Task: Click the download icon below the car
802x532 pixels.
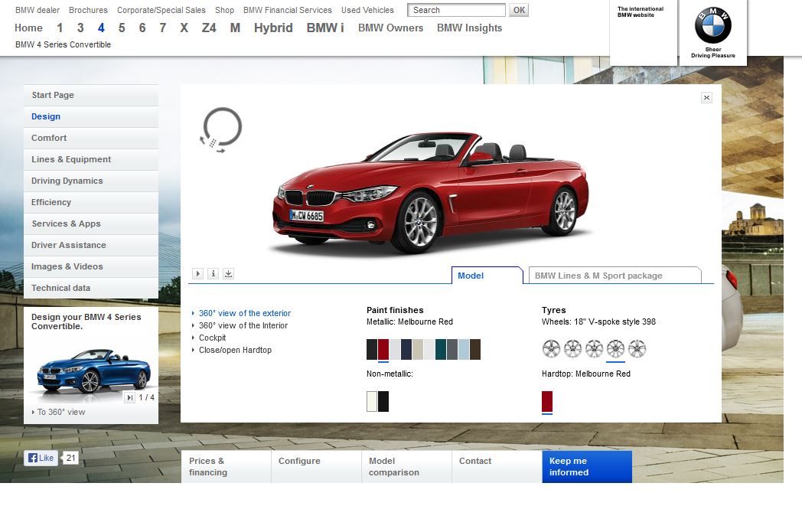Action: click(228, 273)
